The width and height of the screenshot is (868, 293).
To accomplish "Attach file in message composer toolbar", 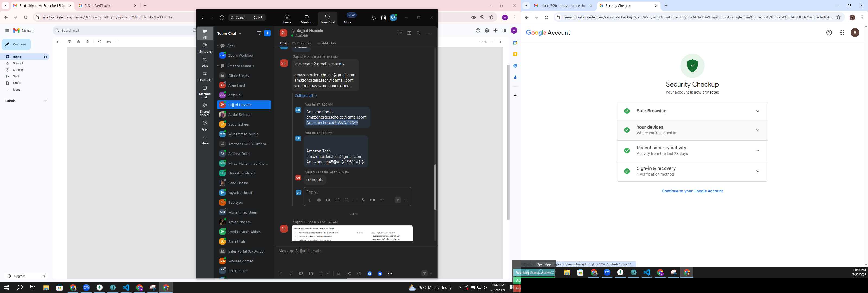I will pyautogui.click(x=311, y=274).
